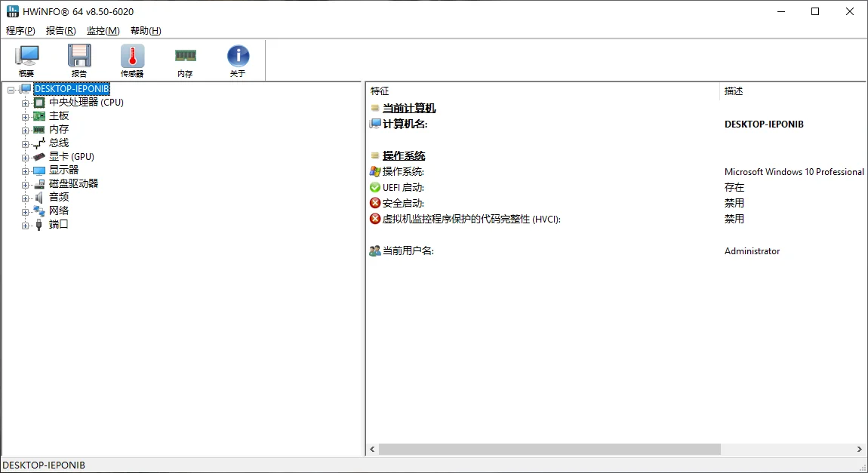This screenshot has width=868, height=473.
Task: Click the 特征 column header
Action: [x=543, y=91]
